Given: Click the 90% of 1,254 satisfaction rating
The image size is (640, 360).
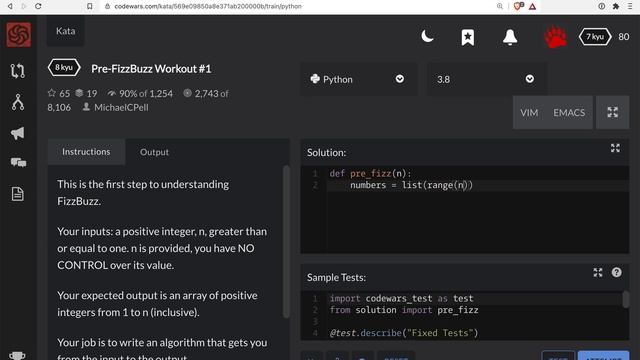Looking at the screenshot, I should [x=140, y=93].
